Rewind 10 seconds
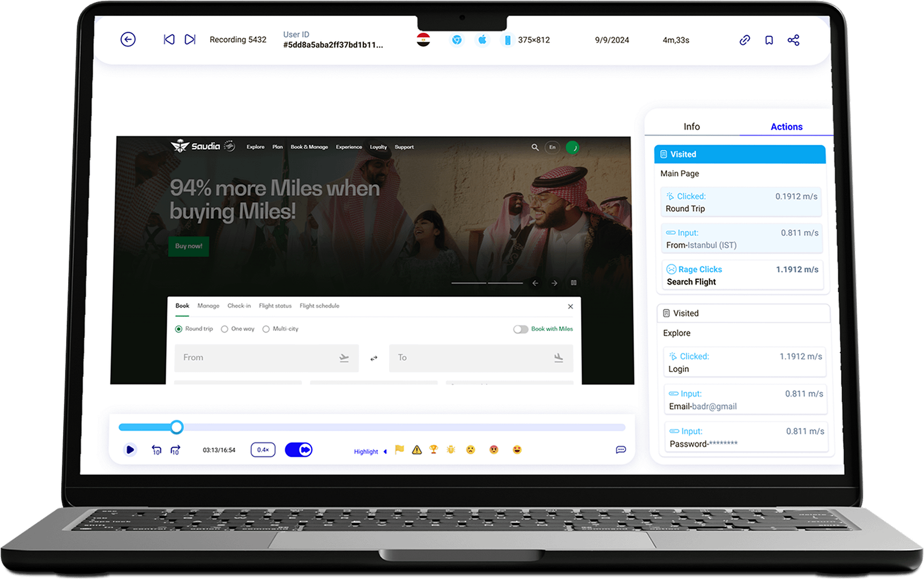The image size is (924, 579). [157, 450]
